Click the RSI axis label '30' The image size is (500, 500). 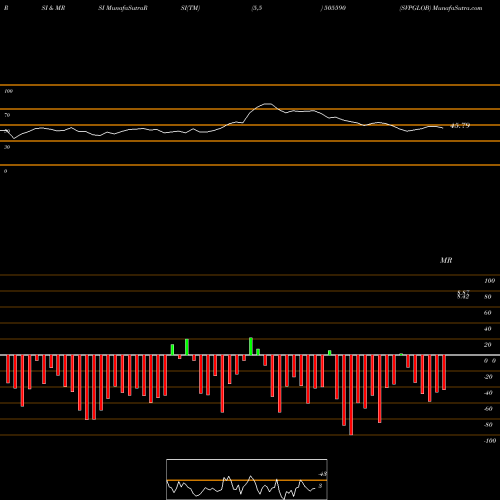tap(7, 147)
